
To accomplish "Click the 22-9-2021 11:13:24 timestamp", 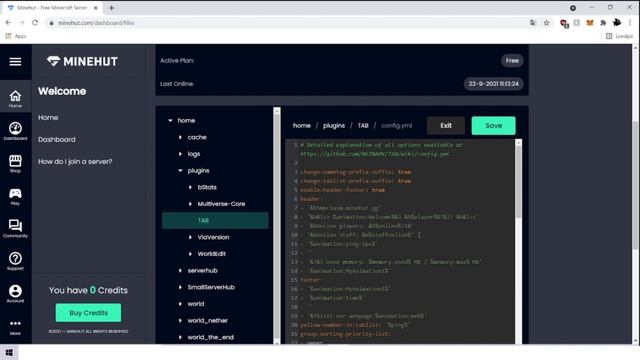I will 493,84.
